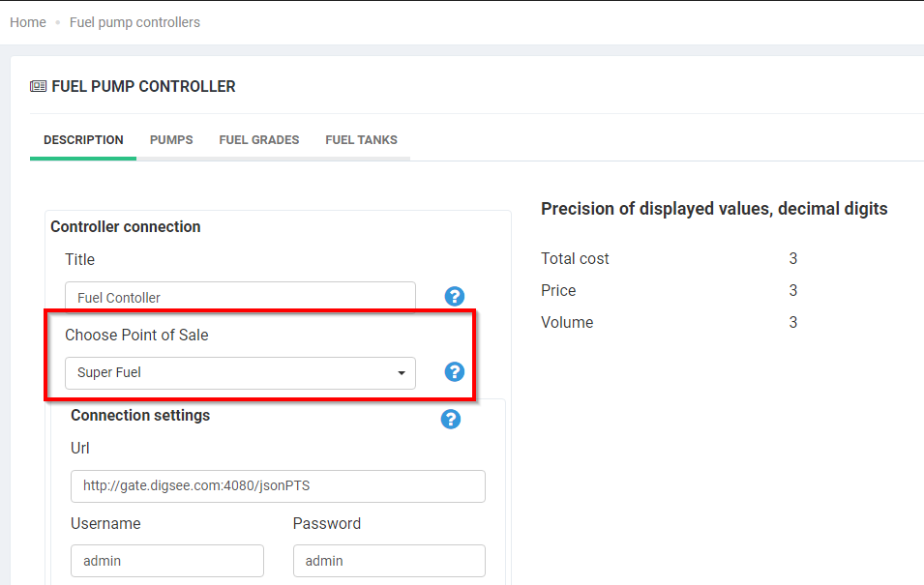Click the Fuel Pump Controller header icon
924x585 pixels.
click(38, 86)
